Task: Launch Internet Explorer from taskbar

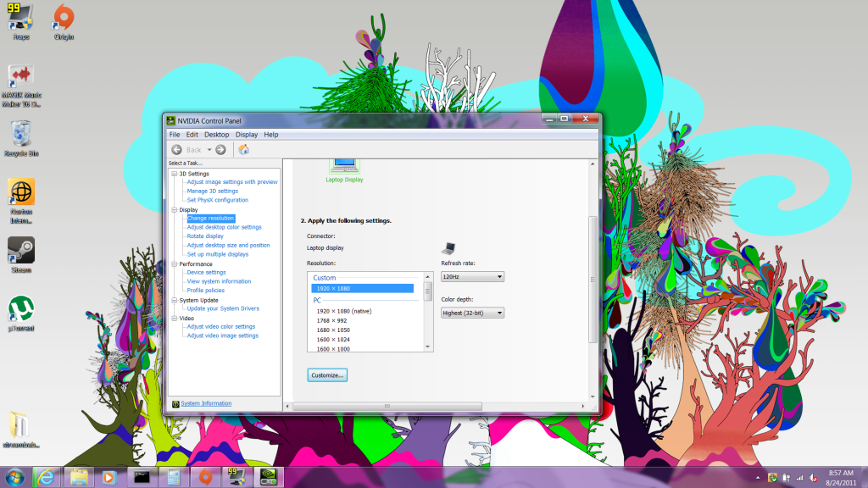Action: click(46, 477)
